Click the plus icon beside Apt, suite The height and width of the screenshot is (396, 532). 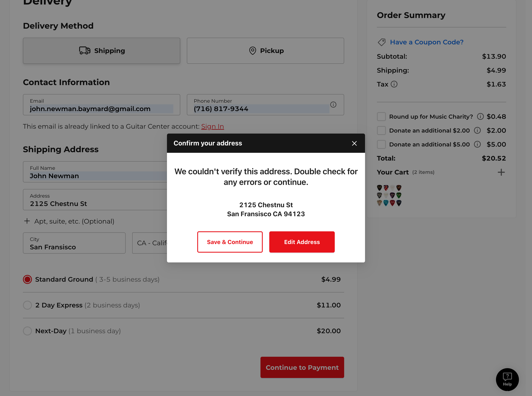(x=27, y=221)
